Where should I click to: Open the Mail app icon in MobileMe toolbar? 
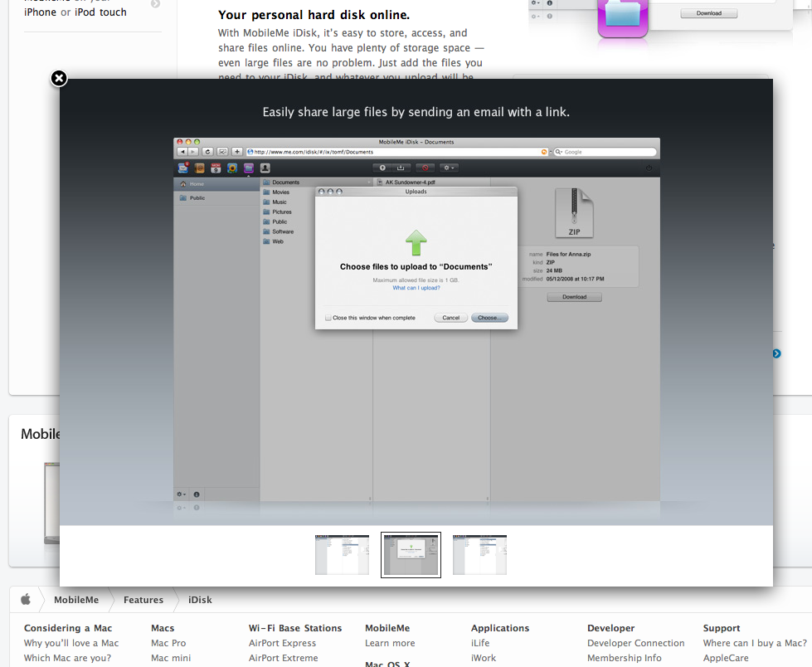coord(183,168)
